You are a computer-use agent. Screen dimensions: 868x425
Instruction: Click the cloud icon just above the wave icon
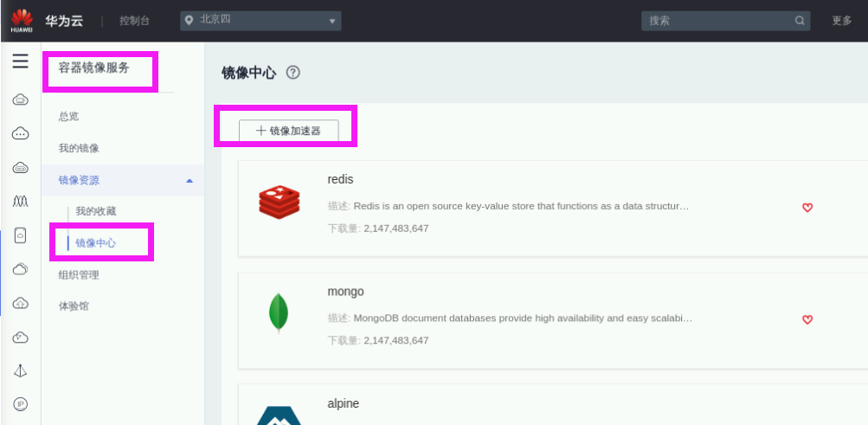21,167
